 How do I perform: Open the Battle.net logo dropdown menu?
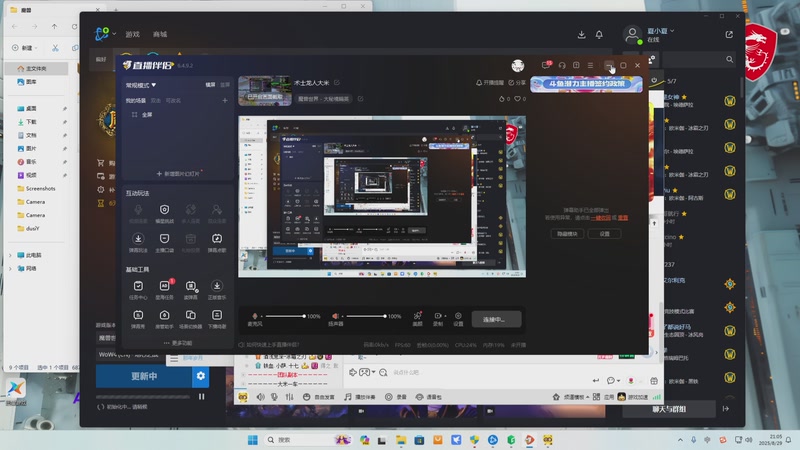click(106, 34)
